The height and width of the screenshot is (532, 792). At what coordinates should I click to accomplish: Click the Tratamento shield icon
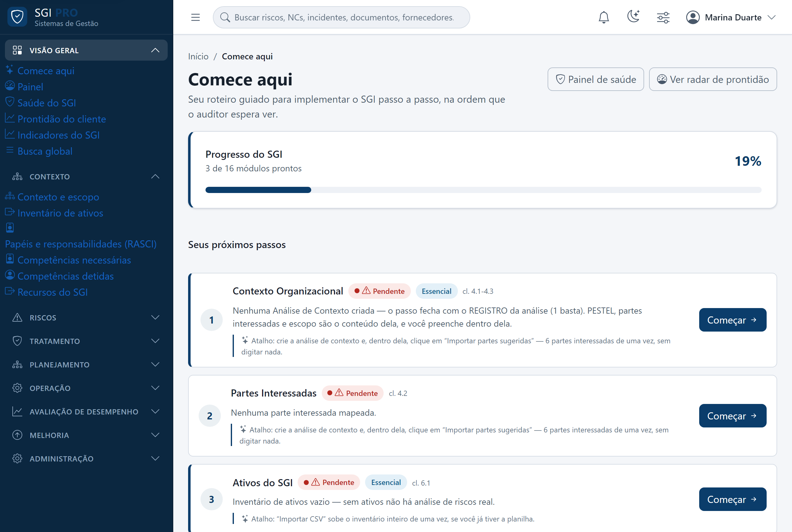(x=17, y=341)
